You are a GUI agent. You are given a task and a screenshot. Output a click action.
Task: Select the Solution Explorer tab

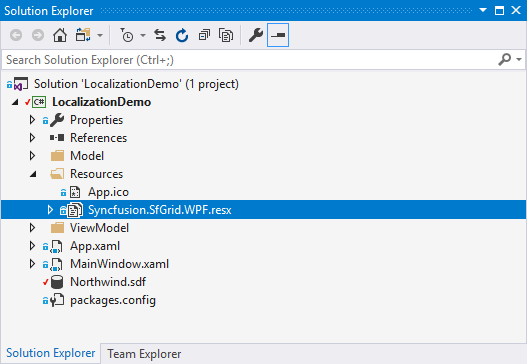point(51,353)
